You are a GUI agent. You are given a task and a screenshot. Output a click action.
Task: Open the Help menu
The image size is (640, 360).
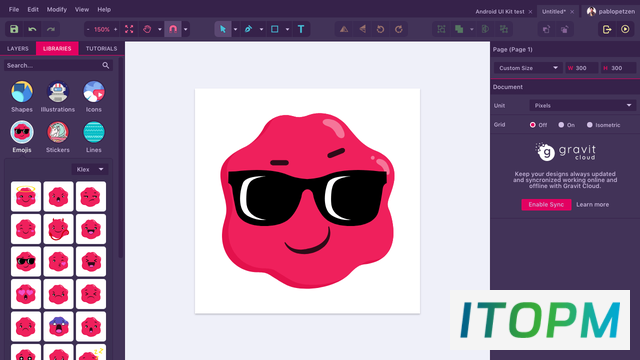click(x=104, y=9)
